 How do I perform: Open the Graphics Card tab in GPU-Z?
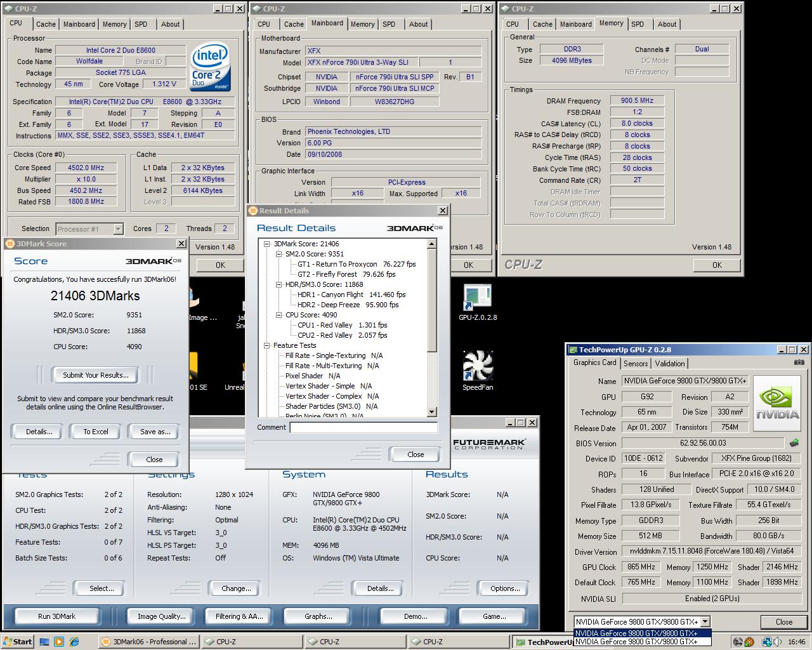pyautogui.click(x=594, y=362)
